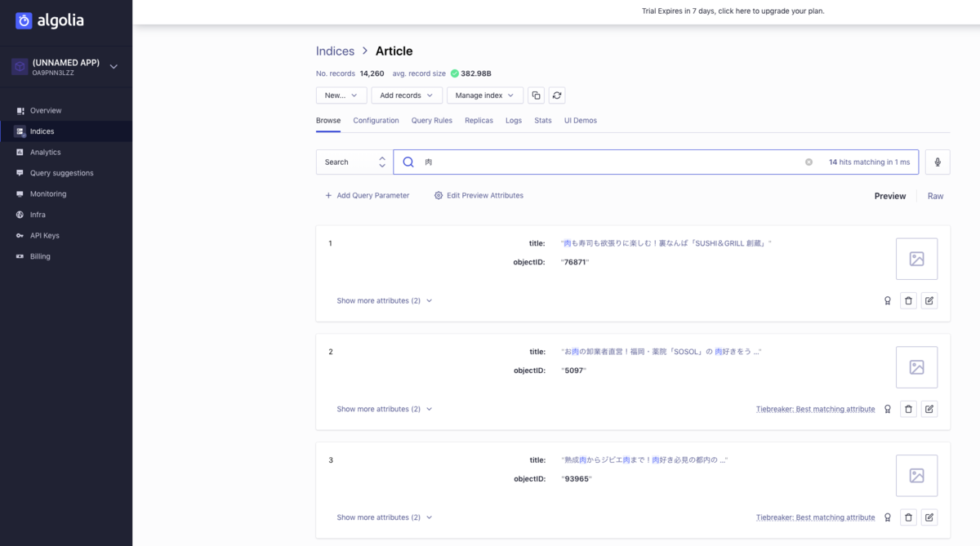Edit record 5097 with pencil icon
980x546 pixels.
tap(929, 409)
